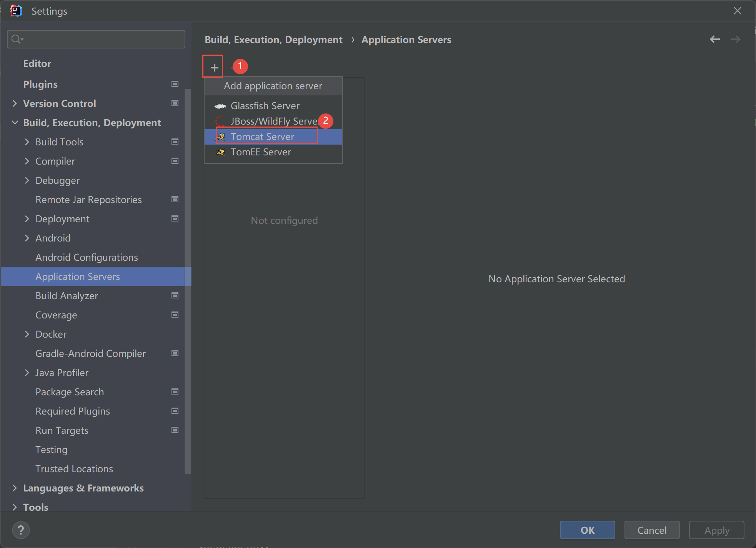Click the TomEE Server cat icon

point(220,152)
